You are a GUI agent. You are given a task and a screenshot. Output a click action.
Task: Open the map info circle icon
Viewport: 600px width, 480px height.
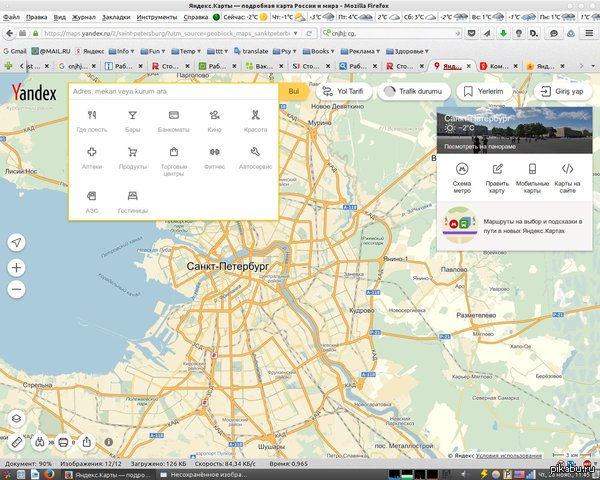(x=109, y=442)
